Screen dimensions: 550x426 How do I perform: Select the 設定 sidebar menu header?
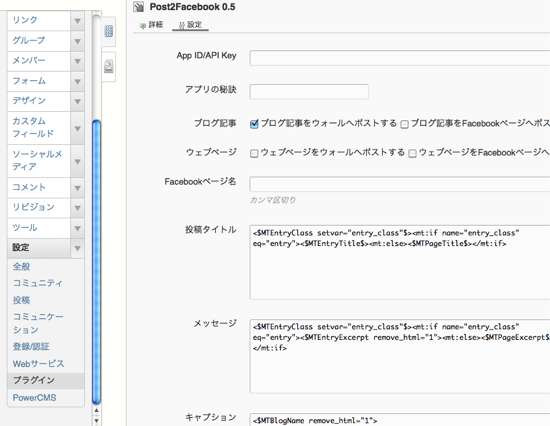pyautogui.click(x=39, y=248)
